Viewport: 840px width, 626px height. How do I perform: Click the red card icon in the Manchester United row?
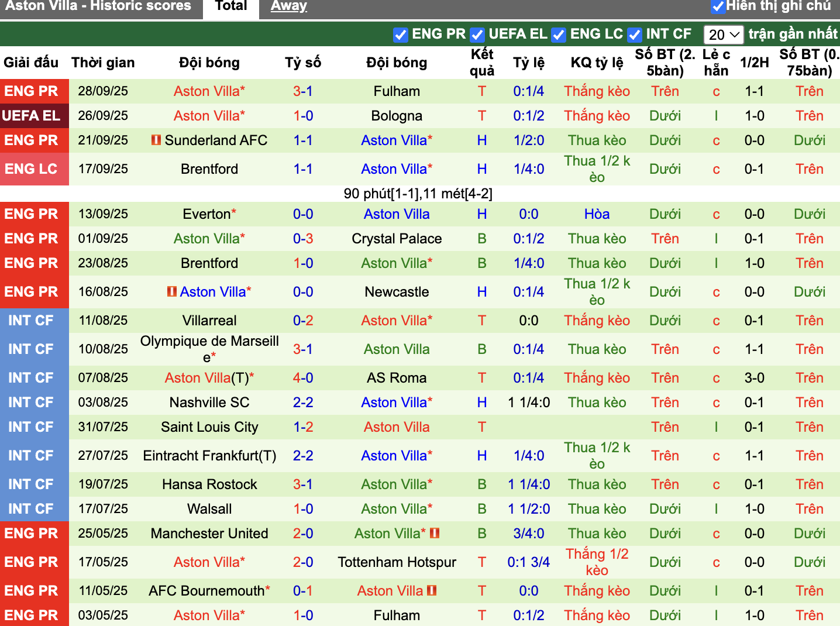(435, 533)
